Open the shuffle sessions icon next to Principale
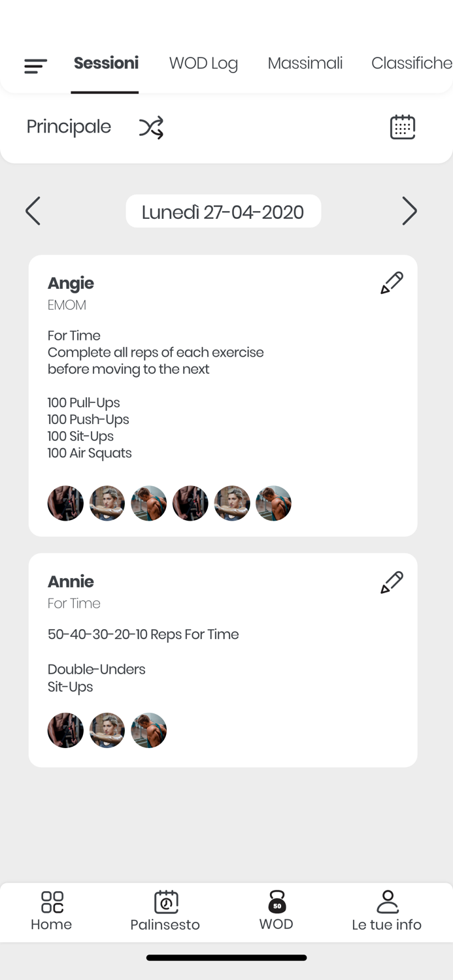This screenshot has width=453, height=980. (151, 127)
